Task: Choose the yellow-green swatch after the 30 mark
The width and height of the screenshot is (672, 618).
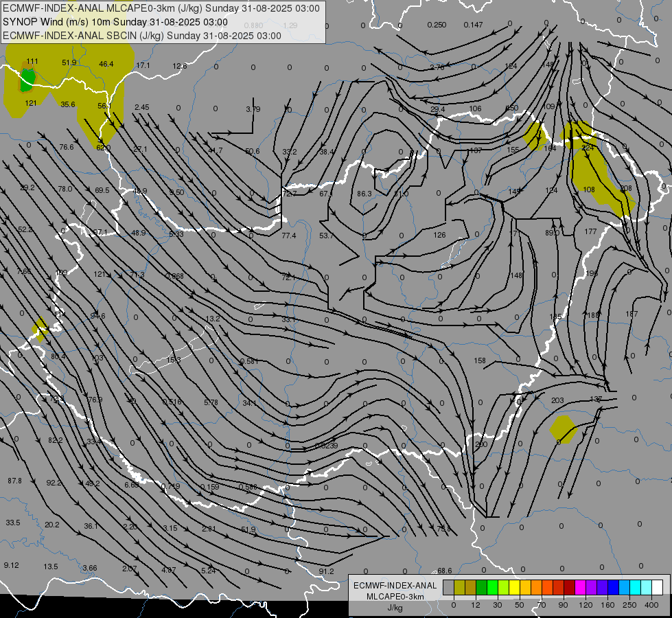Action: click(x=504, y=587)
